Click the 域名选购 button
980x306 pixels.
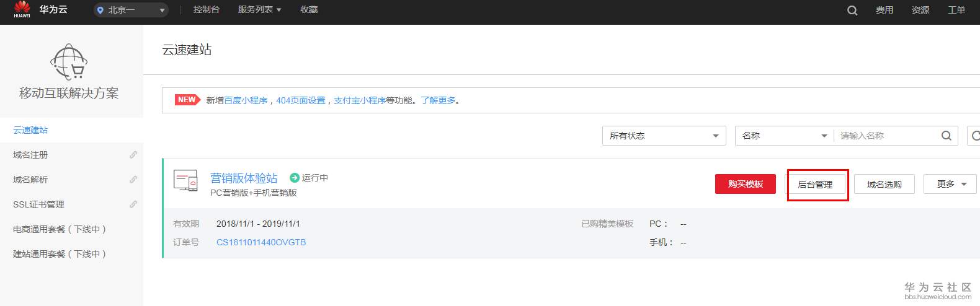tap(884, 184)
